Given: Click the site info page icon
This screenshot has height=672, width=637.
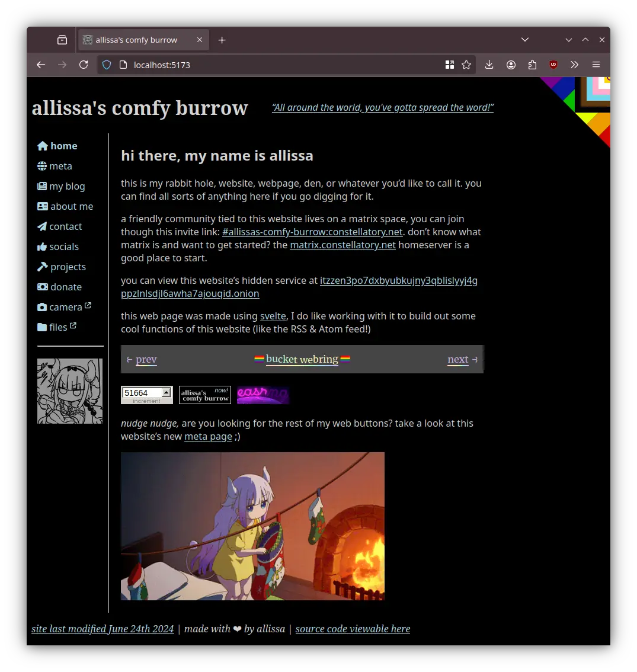Looking at the screenshot, I should tap(123, 65).
